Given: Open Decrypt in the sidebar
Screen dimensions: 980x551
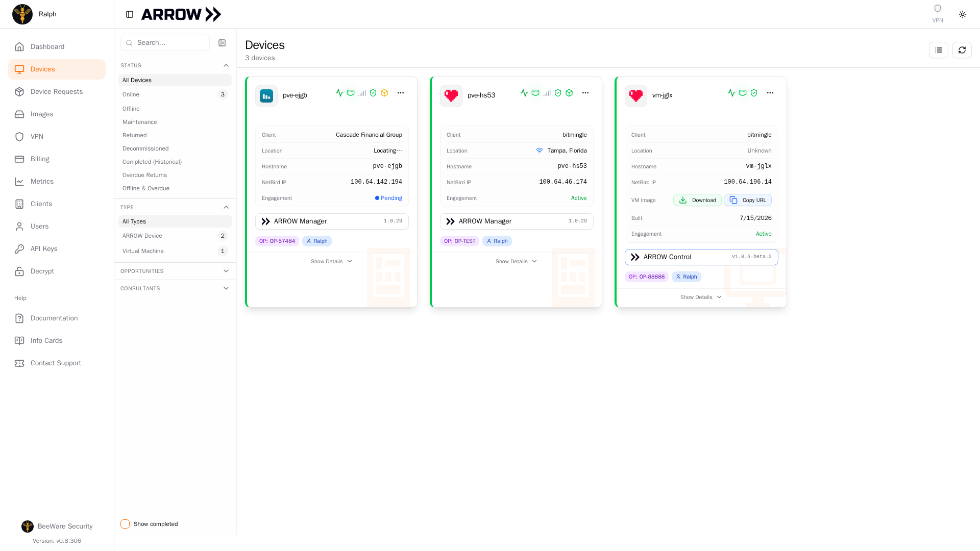Looking at the screenshot, I should [57, 271].
